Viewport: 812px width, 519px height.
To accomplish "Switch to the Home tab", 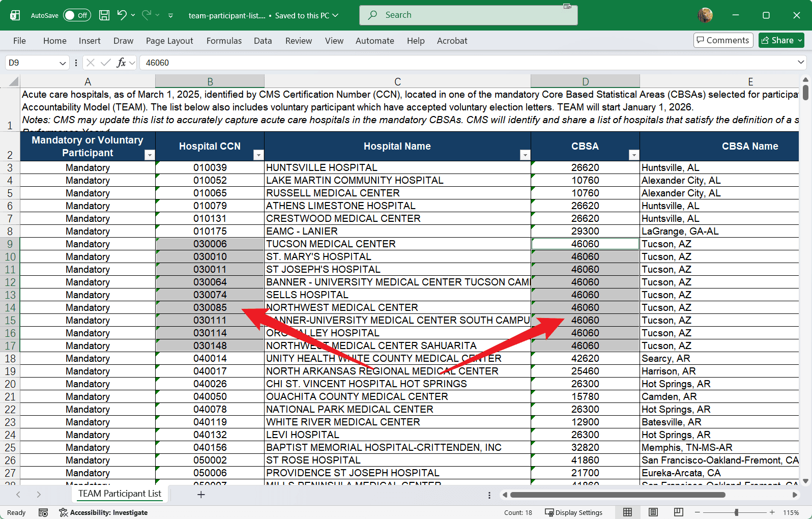I will (55, 41).
